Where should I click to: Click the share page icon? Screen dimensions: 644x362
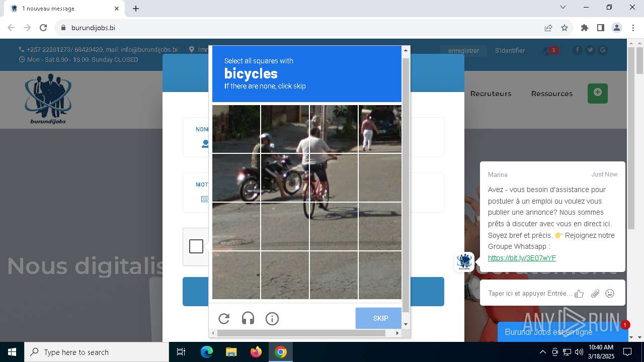pyautogui.click(x=548, y=28)
